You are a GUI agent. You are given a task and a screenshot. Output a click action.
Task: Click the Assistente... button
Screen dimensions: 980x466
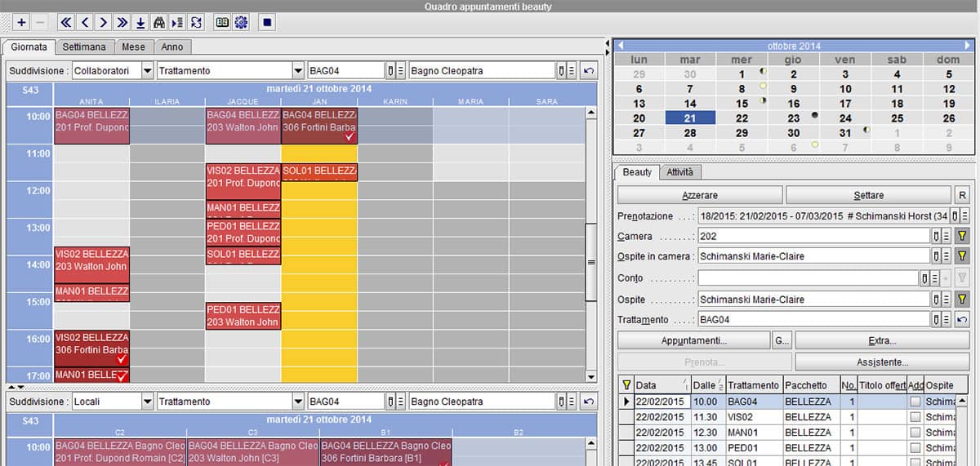884,362
